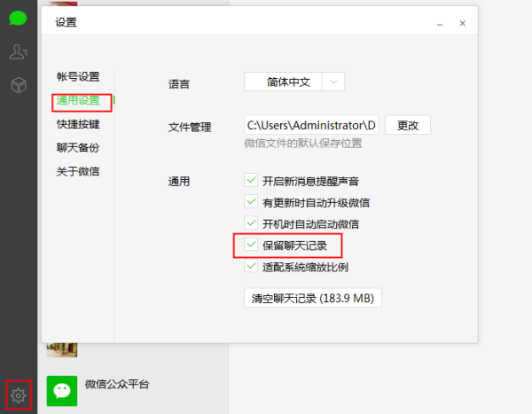Click 清空聊天记录 (183.9 MB) button
Screen dimensions: 532x414
[313, 298]
